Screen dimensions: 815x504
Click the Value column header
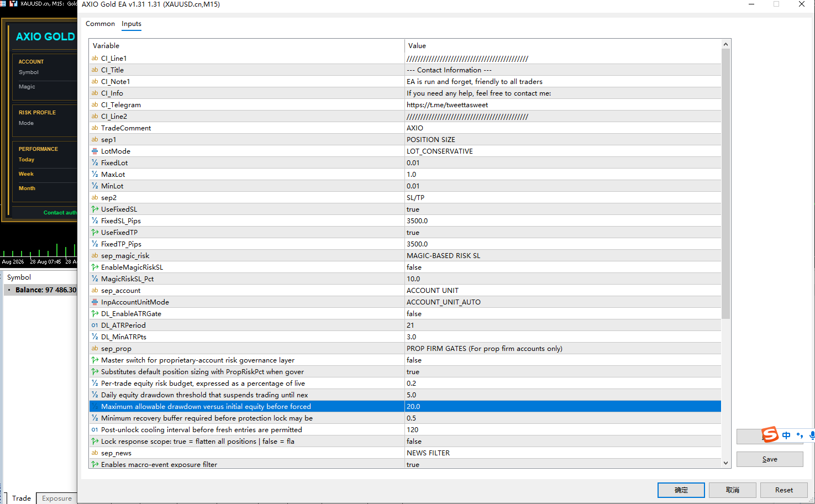pyautogui.click(x=562, y=45)
